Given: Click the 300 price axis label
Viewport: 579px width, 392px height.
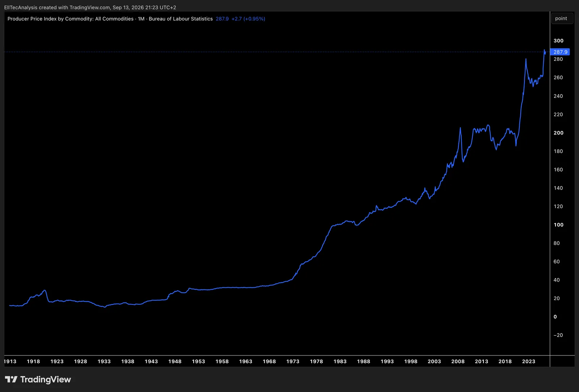Looking at the screenshot, I should (558, 41).
